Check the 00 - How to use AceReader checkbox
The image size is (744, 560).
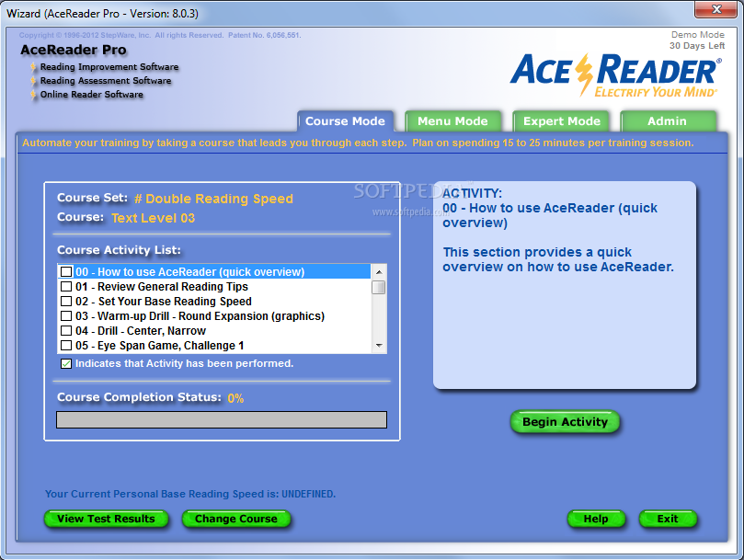66,271
